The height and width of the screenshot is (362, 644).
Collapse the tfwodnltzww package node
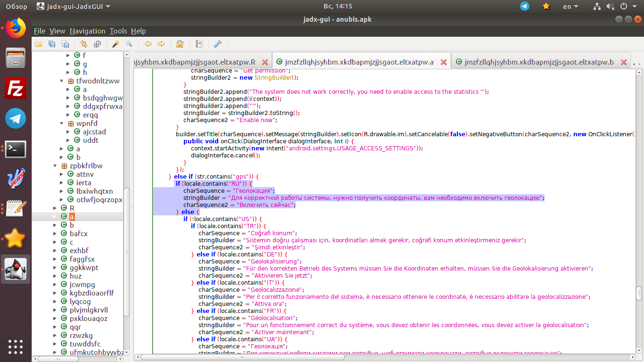point(62,81)
